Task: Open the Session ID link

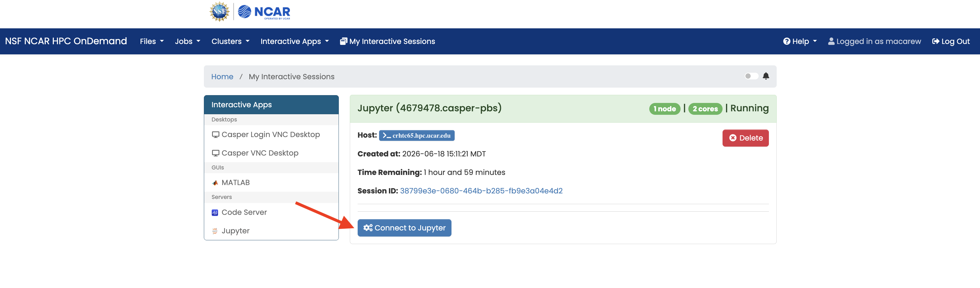Action: coord(481,191)
